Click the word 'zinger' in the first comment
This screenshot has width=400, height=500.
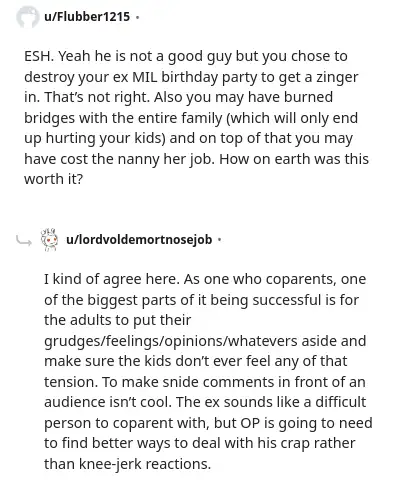point(337,77)
